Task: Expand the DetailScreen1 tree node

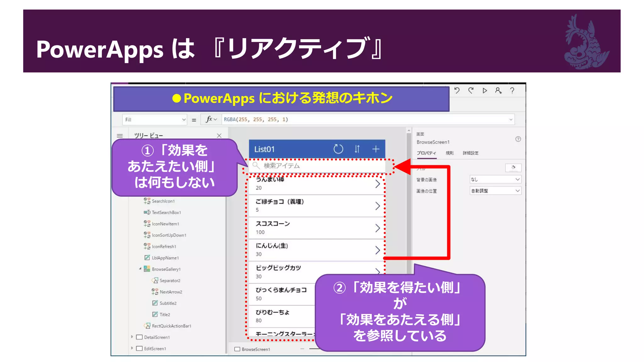Action: 132,337
